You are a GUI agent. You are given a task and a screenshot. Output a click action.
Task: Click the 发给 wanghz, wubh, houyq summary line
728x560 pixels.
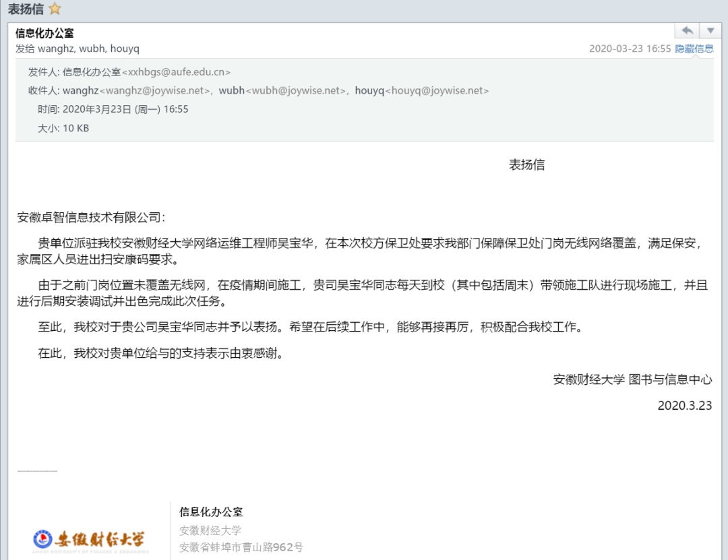pyautogui.click(x=78, y=49)
